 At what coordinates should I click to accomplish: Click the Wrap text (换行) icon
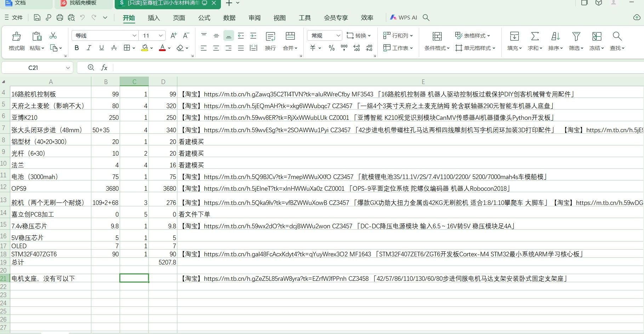point(270,37)
